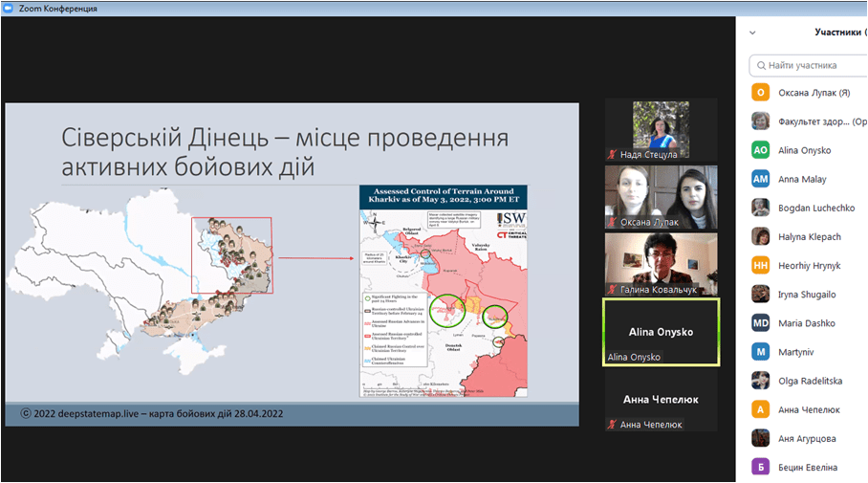This screenshot has height=483, width=868.
Task: Click Martyniv blue M avatar
Action: 761,352
